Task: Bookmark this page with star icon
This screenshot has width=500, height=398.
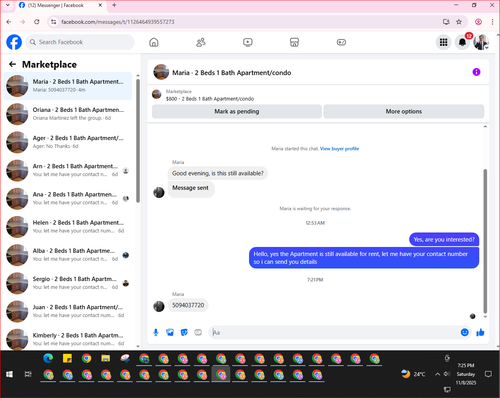Action: 459,22
